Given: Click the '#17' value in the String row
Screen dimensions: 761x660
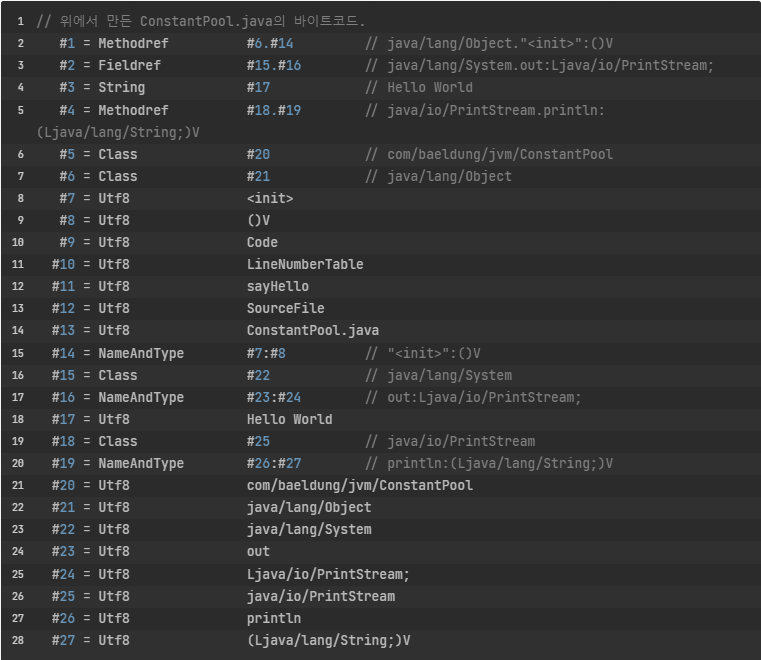Looking at the screenshot, I should pyautogui.click(x=258, y=87).
